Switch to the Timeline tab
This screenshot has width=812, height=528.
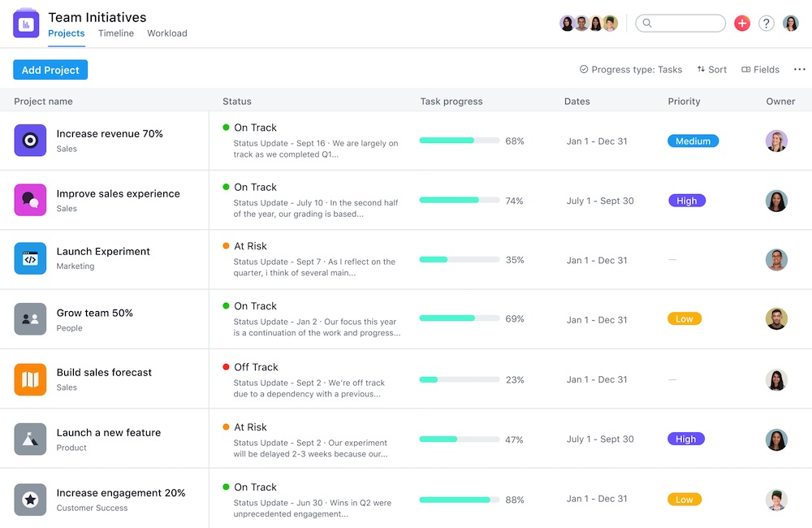point(116,33)
